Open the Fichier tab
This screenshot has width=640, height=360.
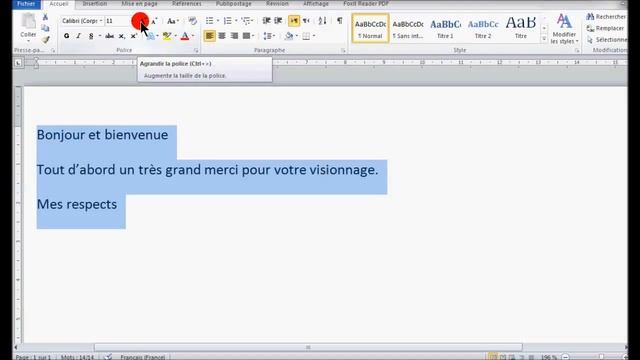pos(26,4)
